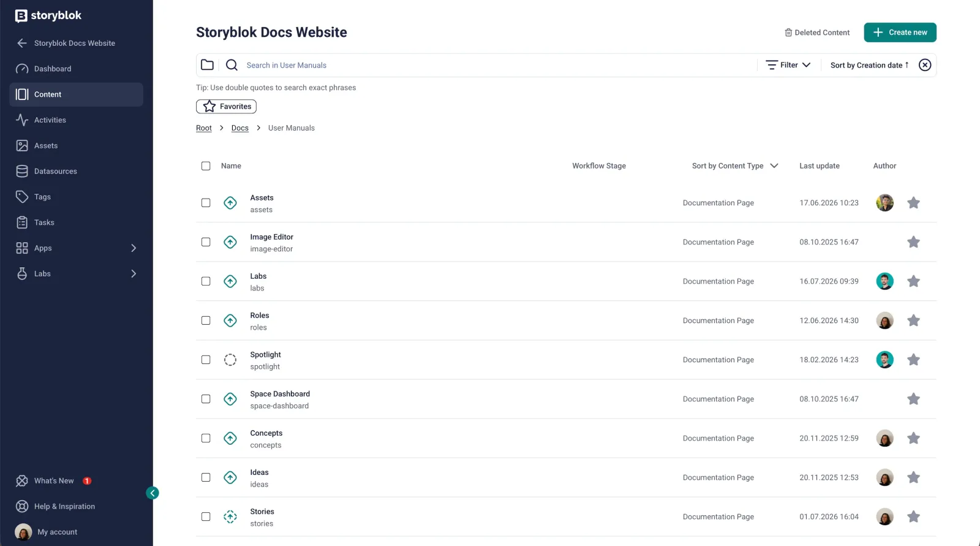
Task: Open Tasks in the sidebar
Action: pyautogui.click(x=77, y=222)
